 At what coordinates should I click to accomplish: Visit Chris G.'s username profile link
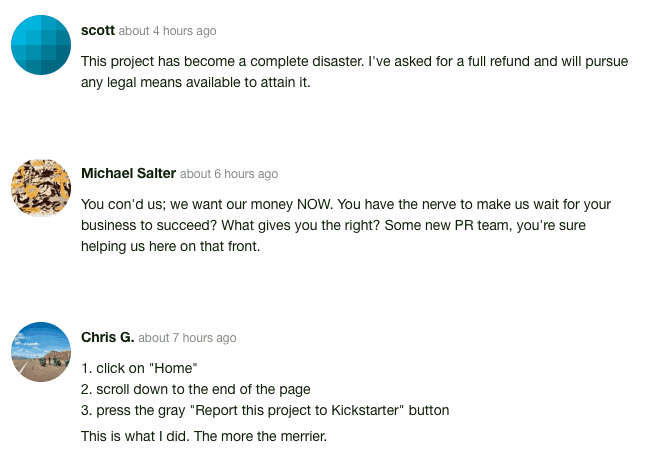pyautogui.click(x=107, y=337)
